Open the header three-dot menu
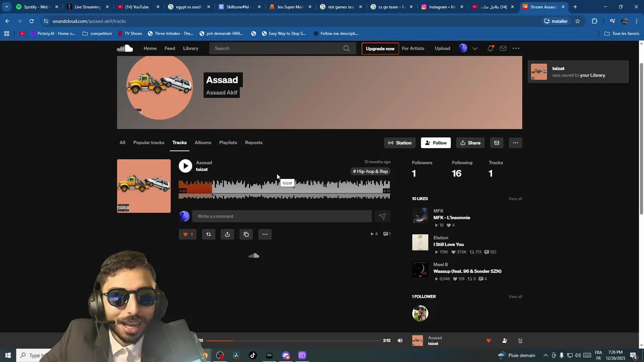Screen dimensions: 644x362 pyautogui.click(x=516, y=48)
